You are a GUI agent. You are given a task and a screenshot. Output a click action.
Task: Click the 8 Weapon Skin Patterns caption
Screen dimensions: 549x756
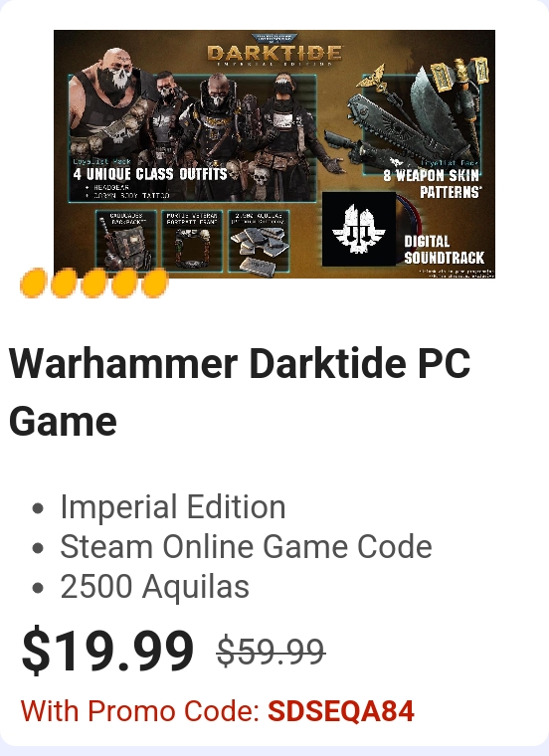tap(433, 183)
